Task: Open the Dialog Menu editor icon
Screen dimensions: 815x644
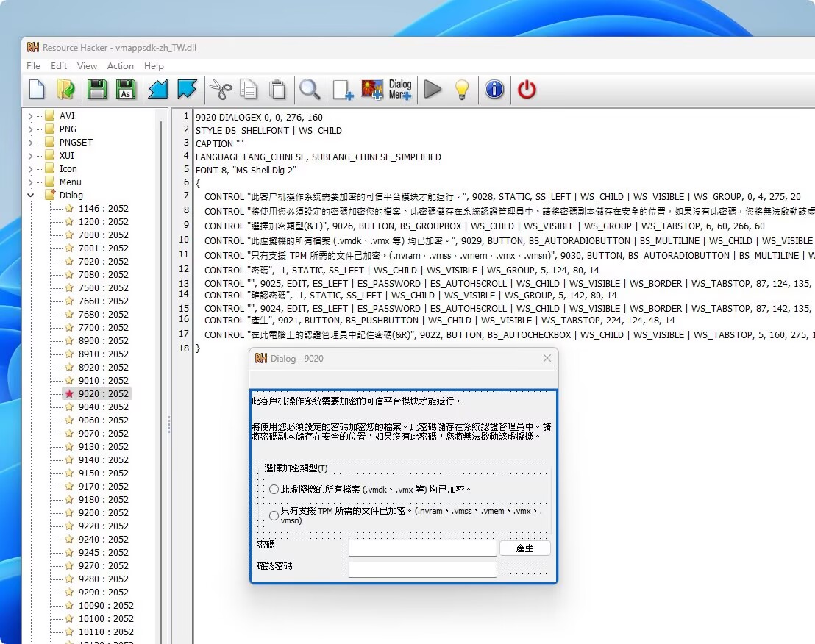Action: click(x=399, y=90)
